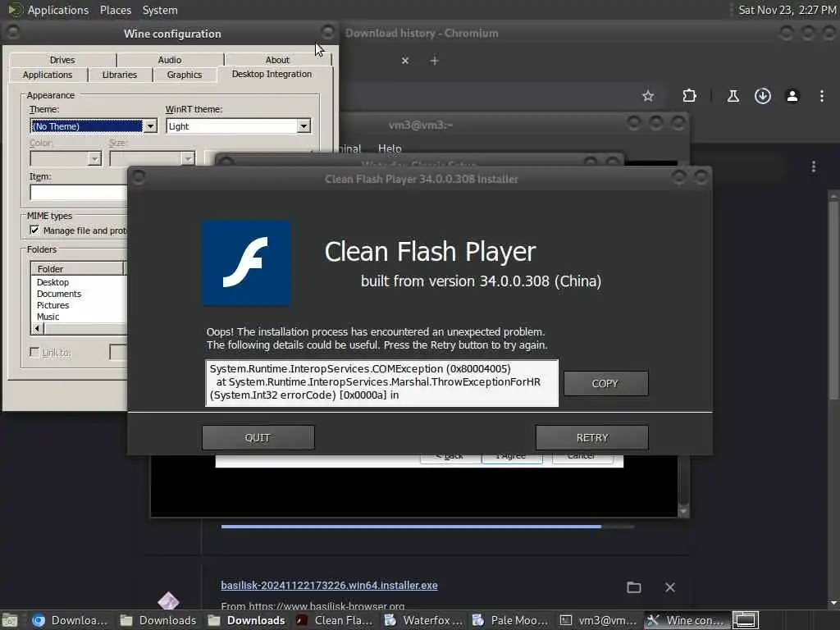The image size is (840, 630).
Task: Open the disabled Color dropdown
Action: [x=66, y=159]
